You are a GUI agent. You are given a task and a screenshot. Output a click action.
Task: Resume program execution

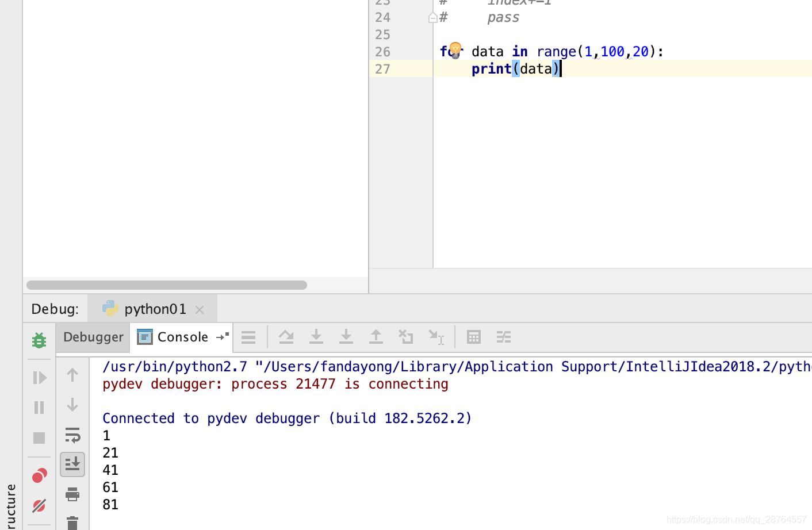coord(39,377)
